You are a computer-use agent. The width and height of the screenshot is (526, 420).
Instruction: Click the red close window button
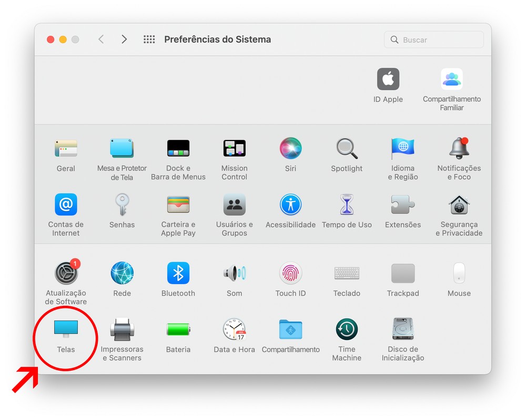pos(50,39)
